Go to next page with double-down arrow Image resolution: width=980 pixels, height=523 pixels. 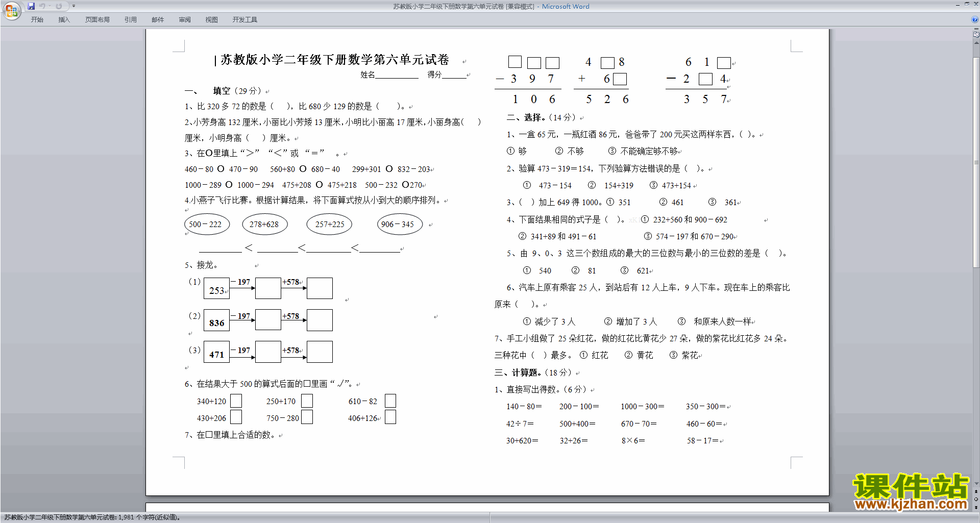pos(976,508)
